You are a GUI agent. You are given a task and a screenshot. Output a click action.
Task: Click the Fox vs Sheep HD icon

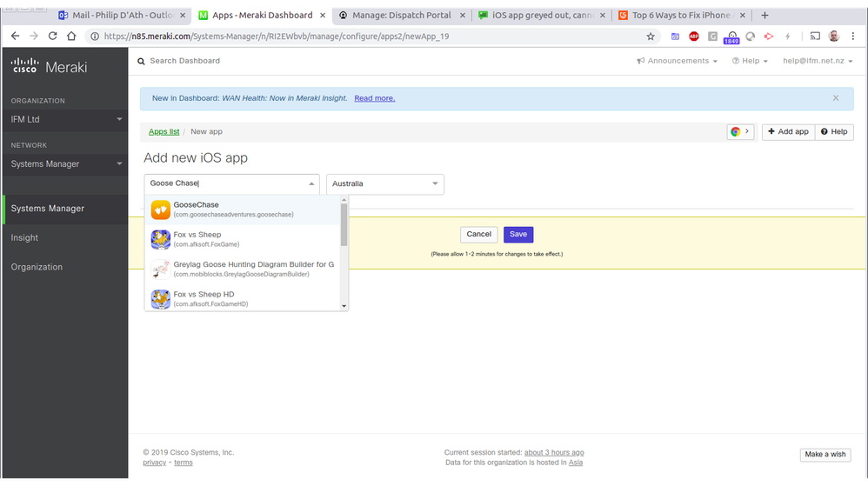160,299
